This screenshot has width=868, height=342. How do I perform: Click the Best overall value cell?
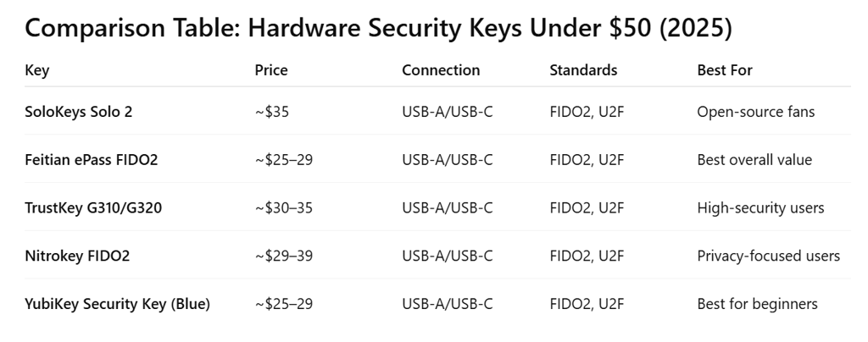point(754,159)
